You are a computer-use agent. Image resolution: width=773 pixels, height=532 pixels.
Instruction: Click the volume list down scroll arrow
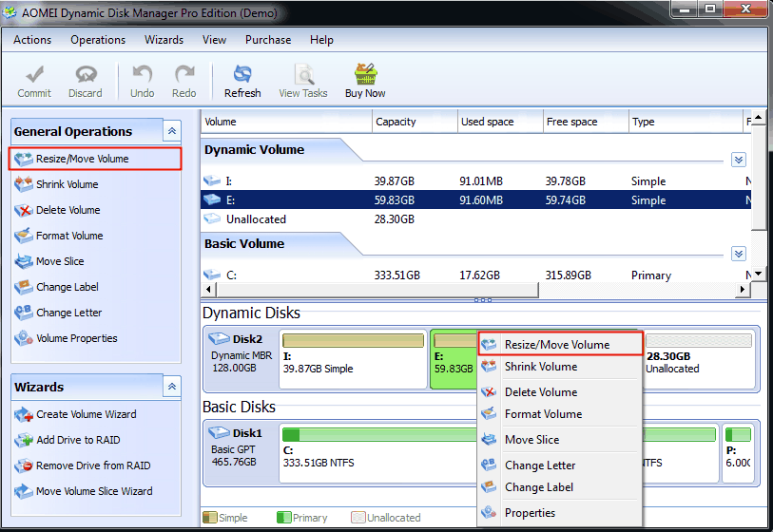click(758, 274)
